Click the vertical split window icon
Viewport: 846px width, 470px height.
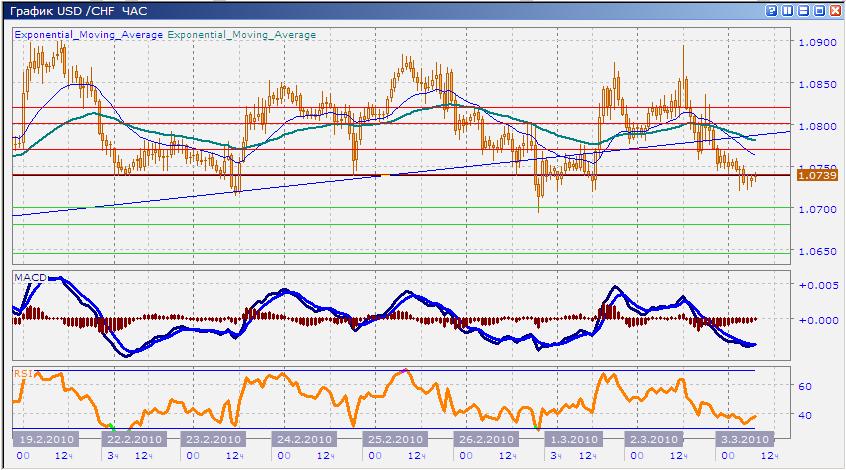coord(788,10)
